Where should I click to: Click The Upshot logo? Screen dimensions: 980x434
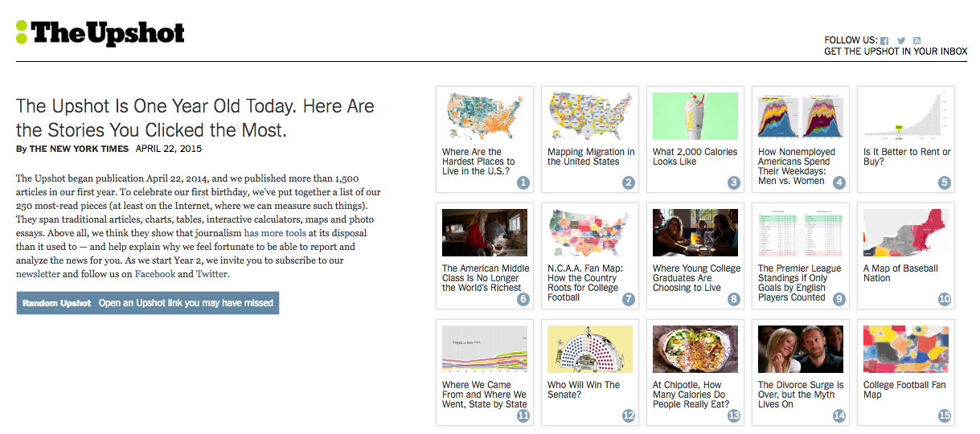point(100,32)
